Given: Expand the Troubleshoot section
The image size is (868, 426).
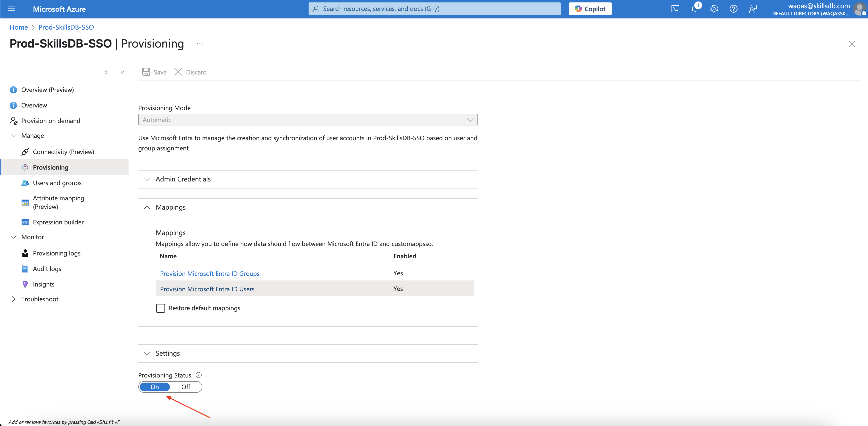Looking at the screenshot, I should click(x=40, y=299).
